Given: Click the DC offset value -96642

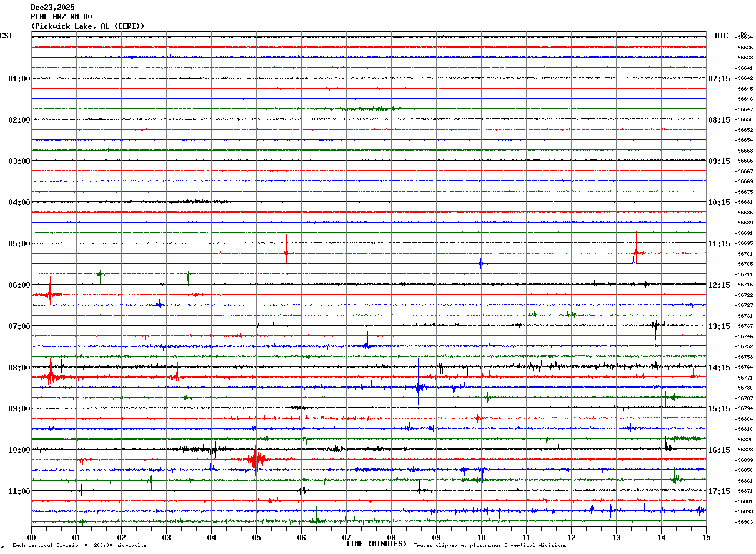Looking at the screenshot, I should tap(744, 79).
